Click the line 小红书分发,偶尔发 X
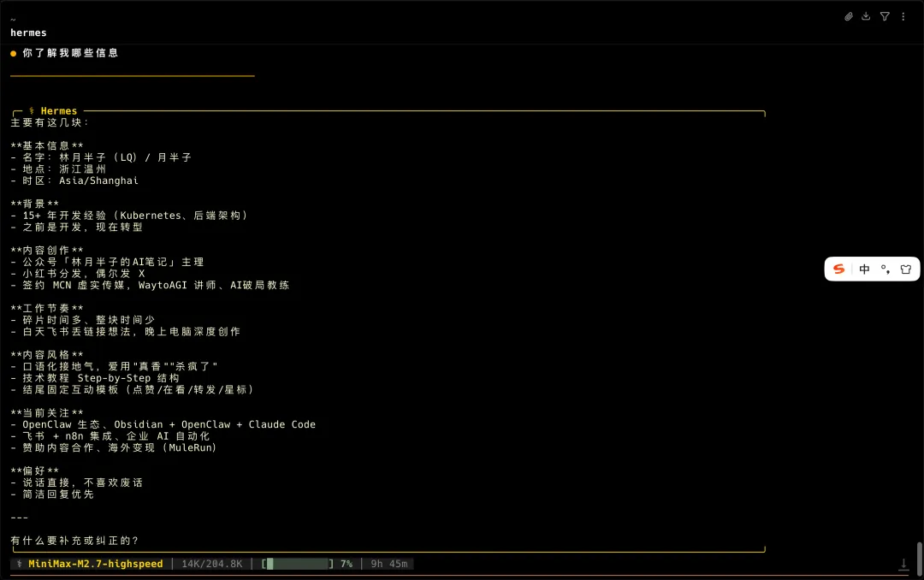Screen dimensions: 924x580 [77, 274]
